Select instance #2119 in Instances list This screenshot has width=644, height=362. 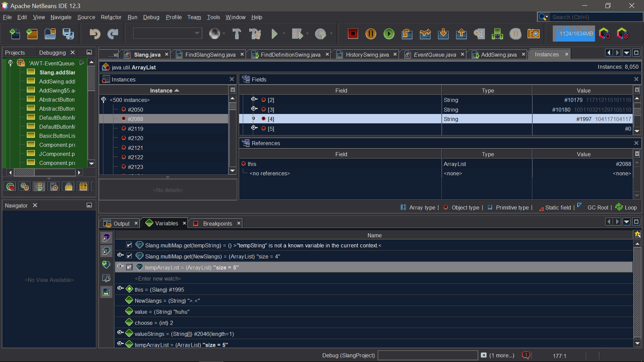coord(136,129)
